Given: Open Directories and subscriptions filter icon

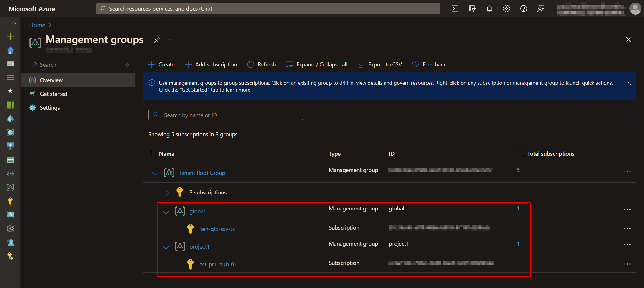Looking at the screenshot, I should pyautogui.click(x=472, y=9).
